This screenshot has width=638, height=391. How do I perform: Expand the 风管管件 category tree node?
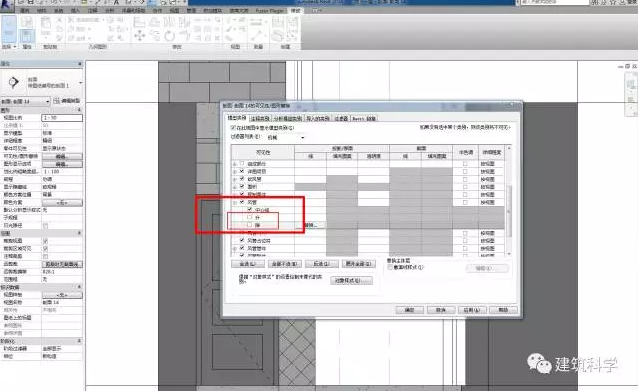point(235,248)
